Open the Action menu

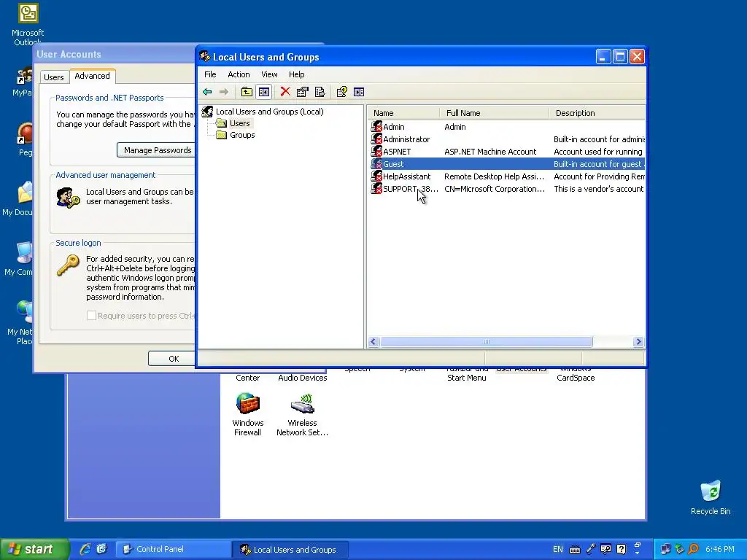(239, 74)
